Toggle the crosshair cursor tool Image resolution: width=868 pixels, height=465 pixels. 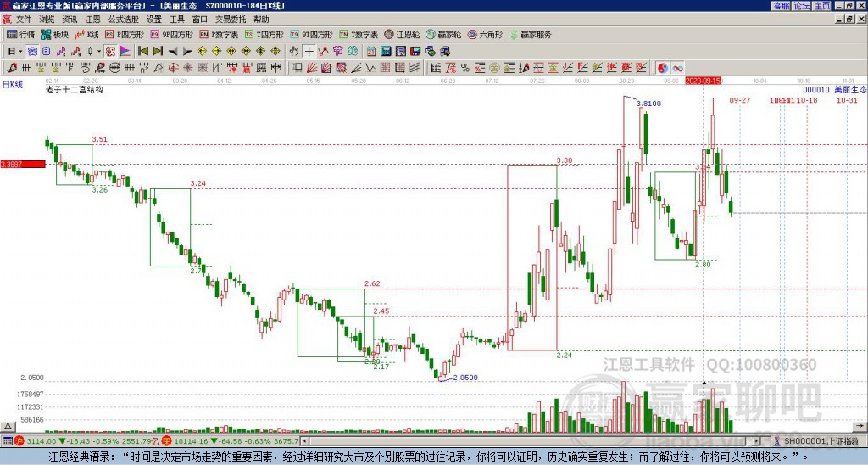pyautogui.click(x=309, y=52)
